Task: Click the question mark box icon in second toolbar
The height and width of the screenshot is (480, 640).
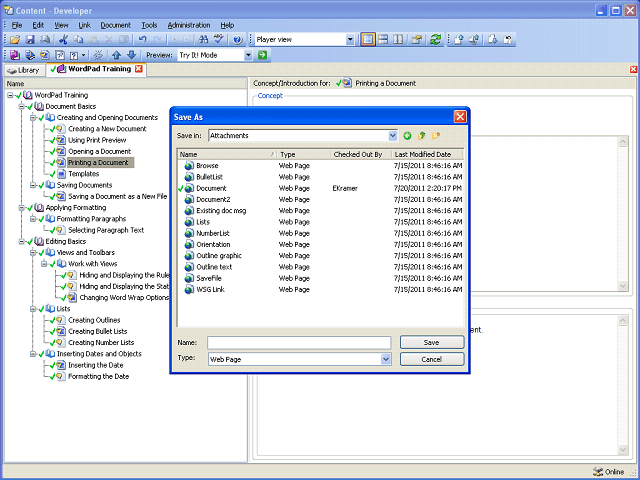Action: pos(74,55)
